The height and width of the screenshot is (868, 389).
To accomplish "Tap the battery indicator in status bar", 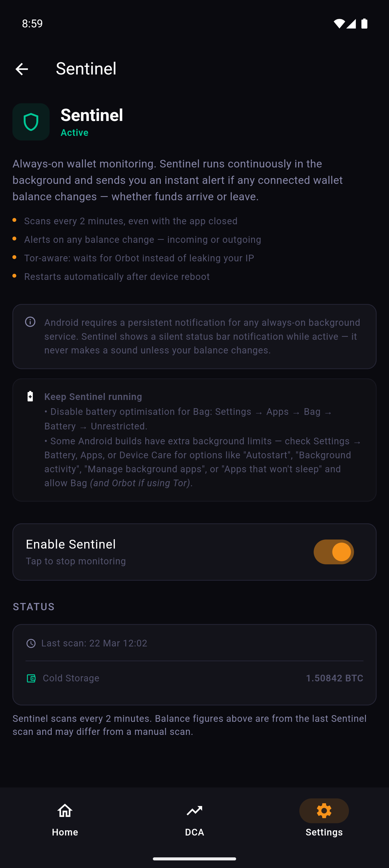I will coord(364,24).
